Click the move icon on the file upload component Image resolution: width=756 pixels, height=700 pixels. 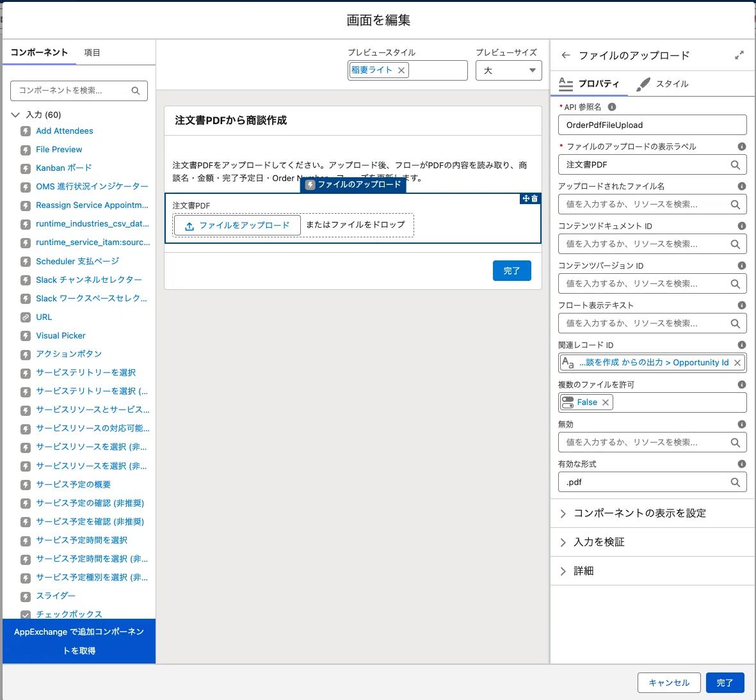click(526, 198)
